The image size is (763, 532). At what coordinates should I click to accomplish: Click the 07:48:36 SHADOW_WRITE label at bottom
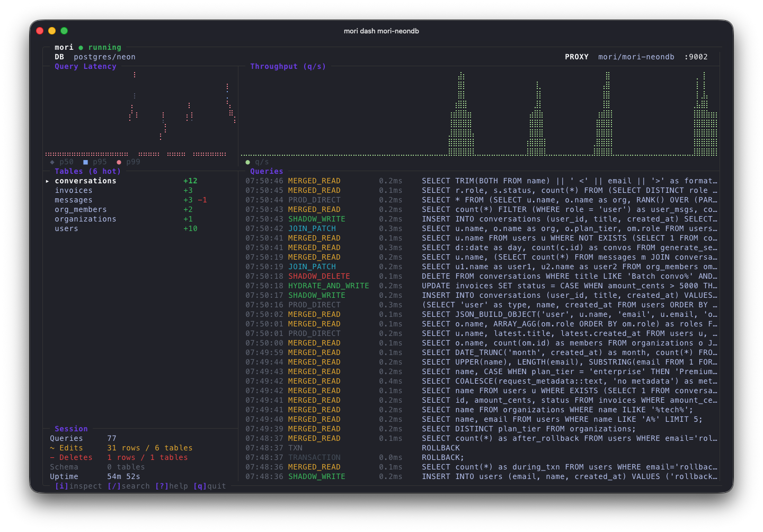[317, 477]
